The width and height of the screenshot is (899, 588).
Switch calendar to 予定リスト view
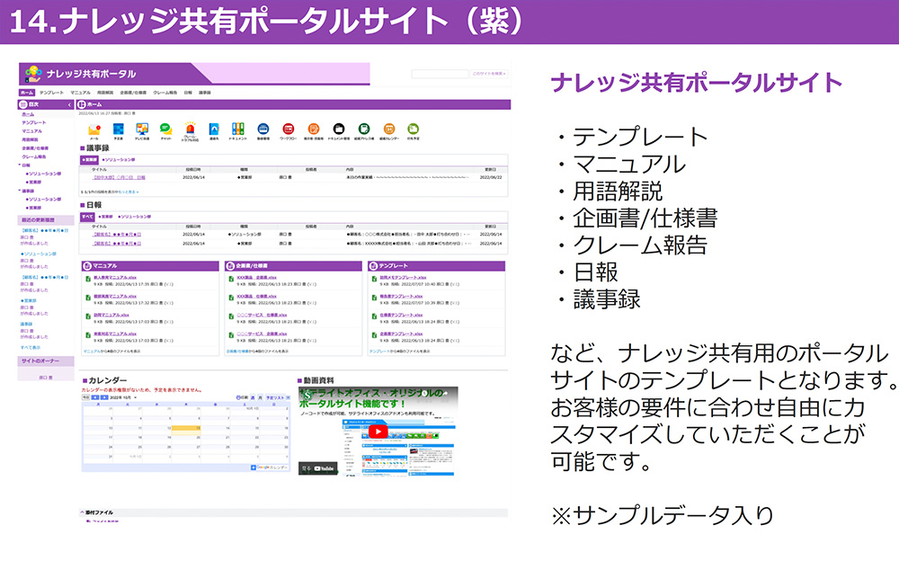(x=275, y=397)
